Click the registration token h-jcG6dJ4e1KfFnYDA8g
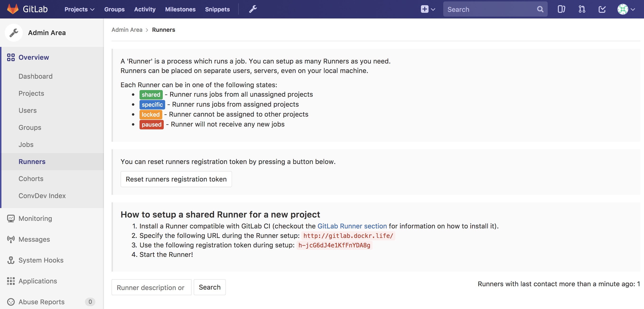Viewport: 644px width, 309px height. pyautogui.click(x=334, y=245)
